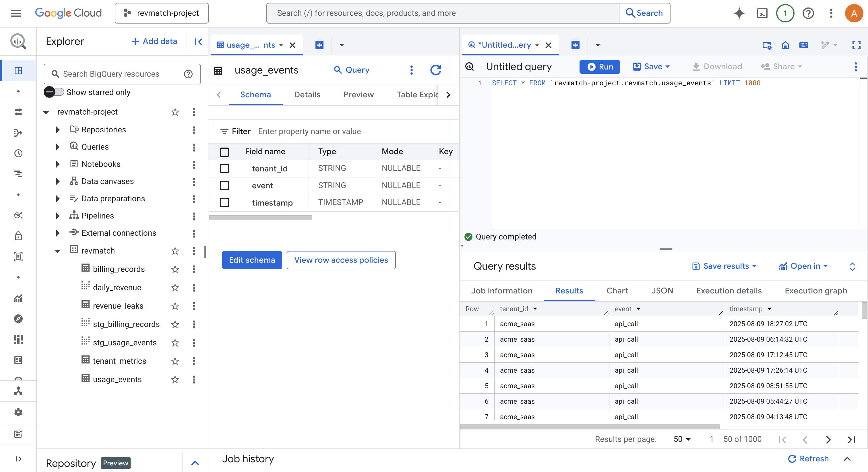Refresh the usage_events table schema
This screenshot has width=868, height=472.
tap(436, 70)
